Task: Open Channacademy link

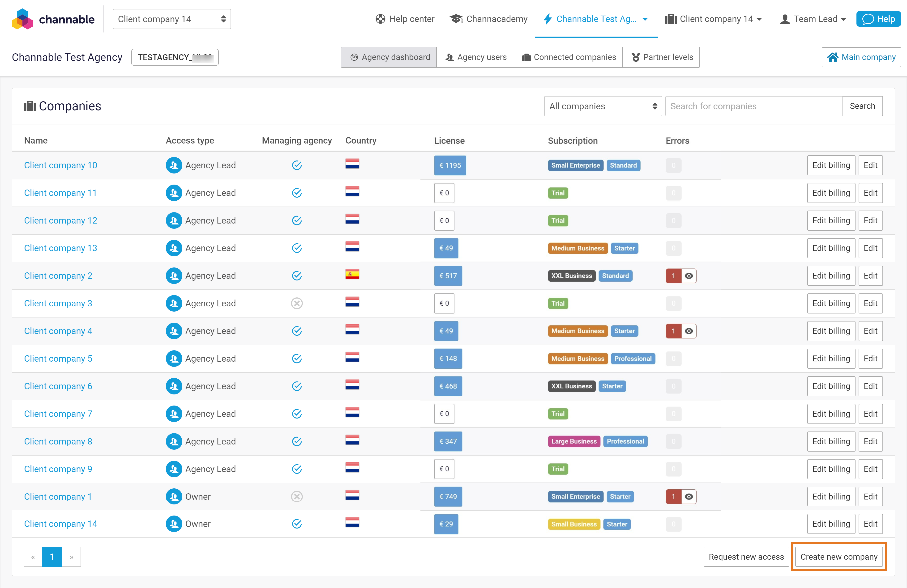Action: (489, 19)
